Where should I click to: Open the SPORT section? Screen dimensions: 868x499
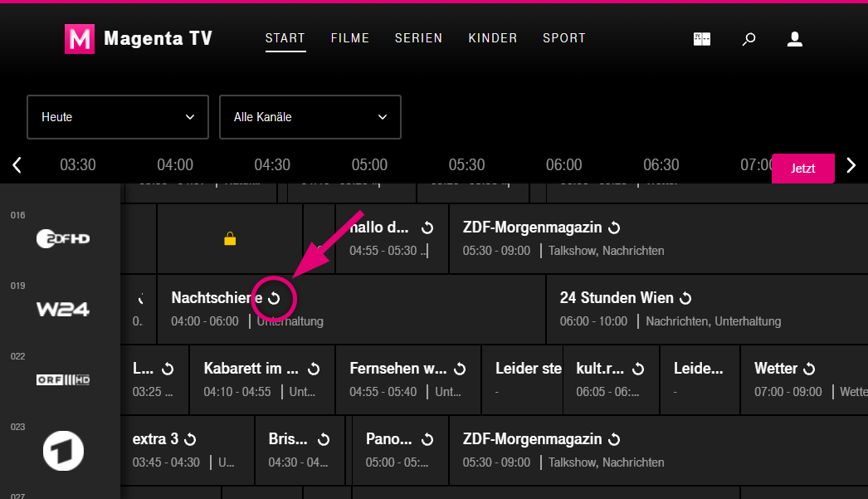pyautogui.click(x=564, y=38)
